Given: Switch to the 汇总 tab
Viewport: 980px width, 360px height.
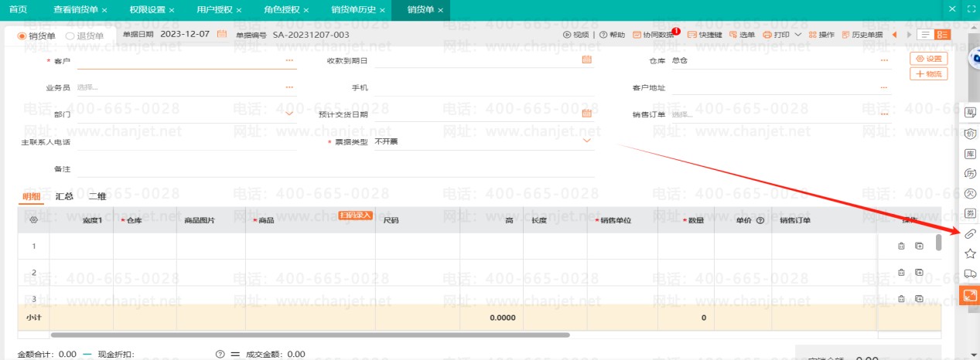Looking at the screenshot, I should click(64, 196).
